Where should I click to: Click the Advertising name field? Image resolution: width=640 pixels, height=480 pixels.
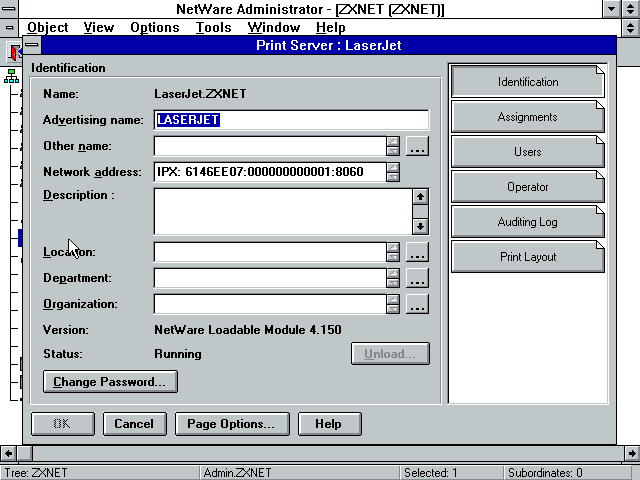click(x=291, y=120)
